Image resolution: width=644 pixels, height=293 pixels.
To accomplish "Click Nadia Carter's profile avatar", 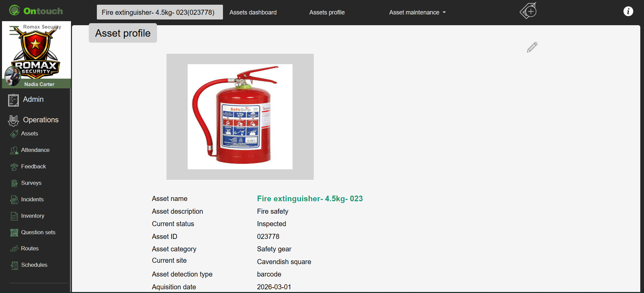I will [13, 76].
